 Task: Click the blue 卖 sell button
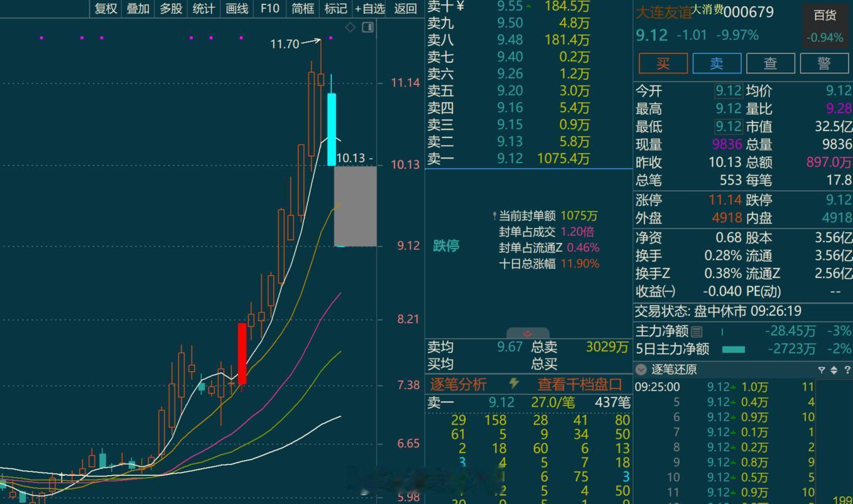717,63
